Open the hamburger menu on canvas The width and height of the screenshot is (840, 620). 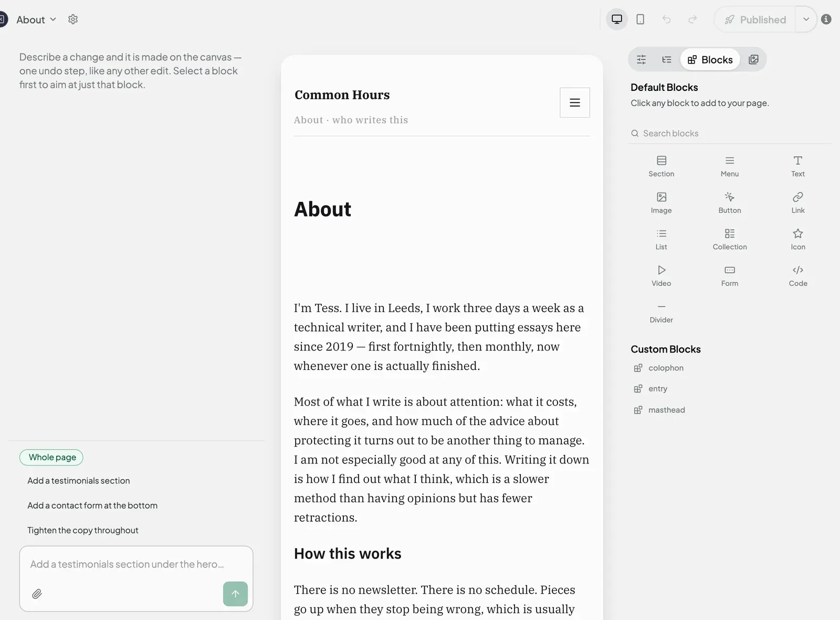point(575,102)
